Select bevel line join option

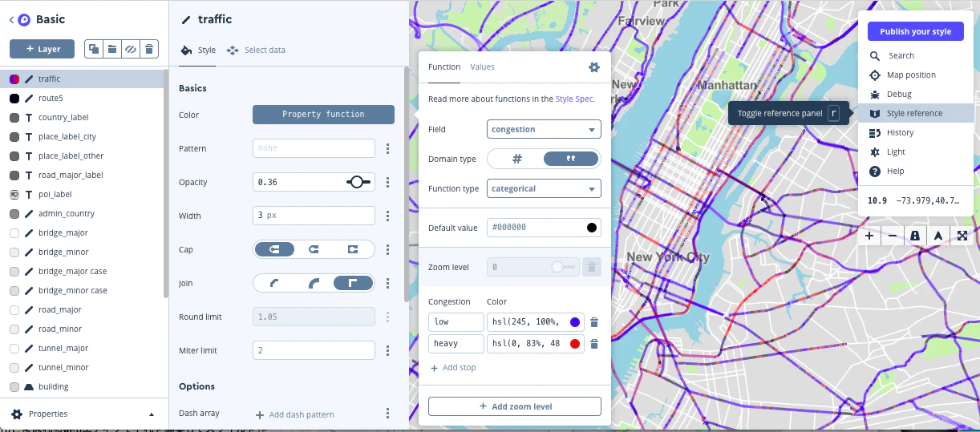tap(274, 283)
